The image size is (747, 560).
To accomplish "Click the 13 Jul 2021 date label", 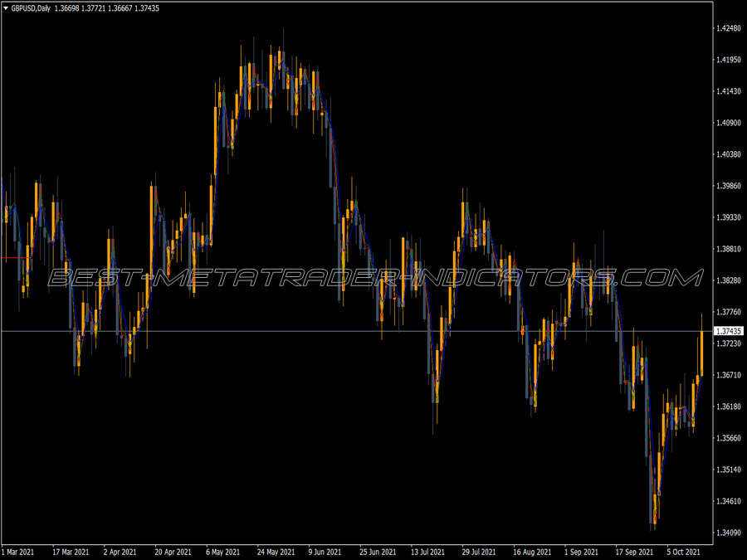I will pos(427,552).
